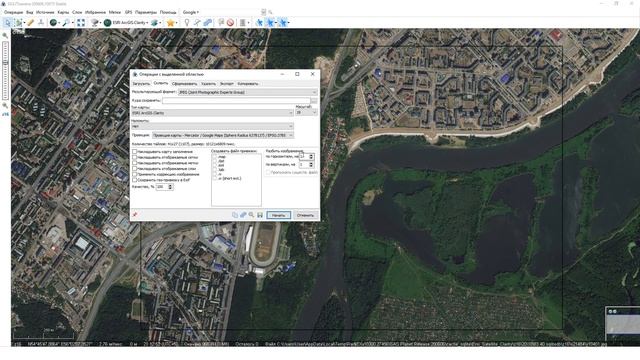Viewport: 640px width, 360px height.
Task: Click the zoom in magnifier on left bar
Action: click(x=5, y=36)
